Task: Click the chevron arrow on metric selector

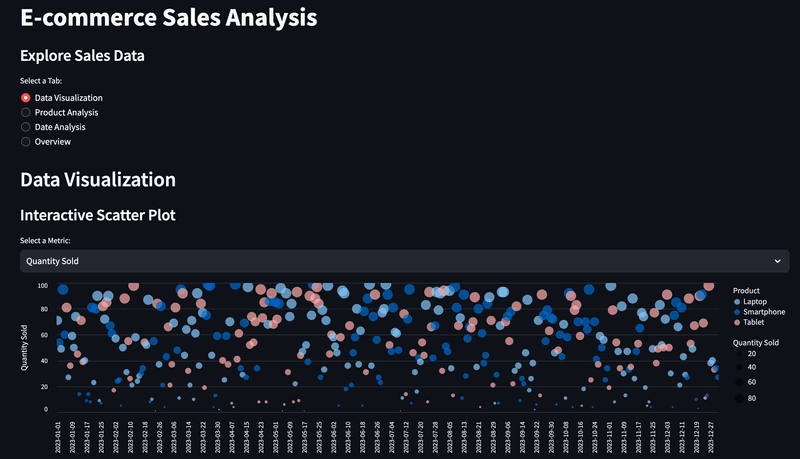Action: pos(778,261)
